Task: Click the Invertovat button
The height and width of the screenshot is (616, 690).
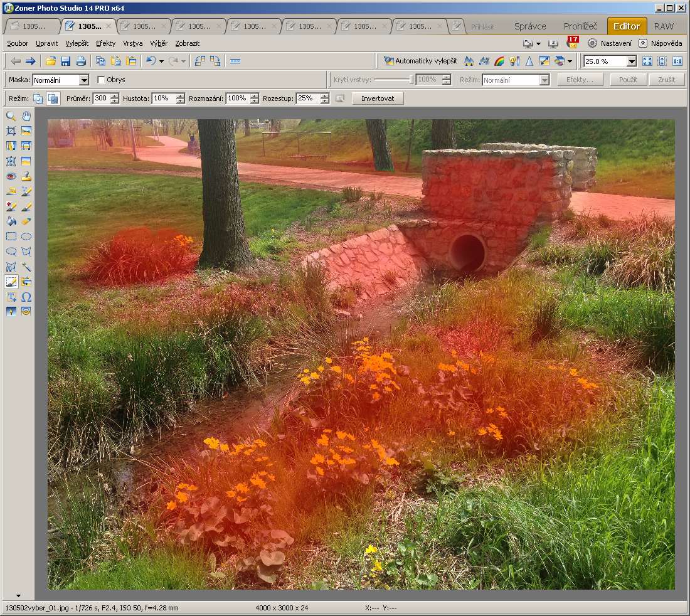Action: (x=378, y=98)
